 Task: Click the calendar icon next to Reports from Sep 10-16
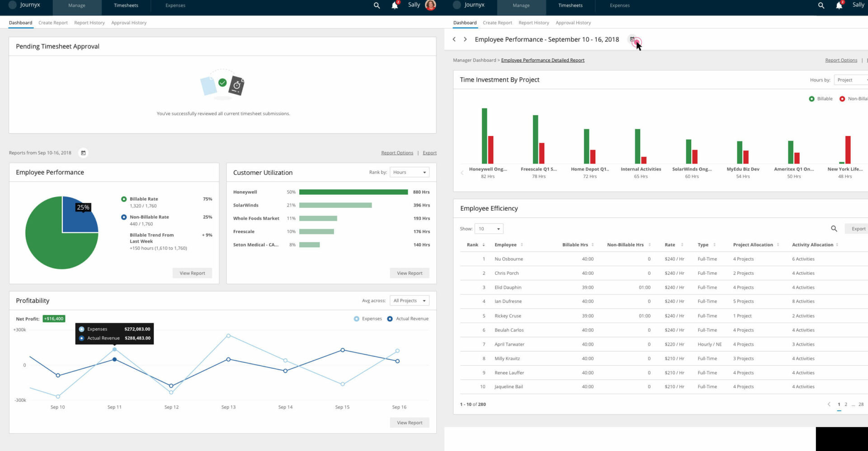[x=83, y=153]
